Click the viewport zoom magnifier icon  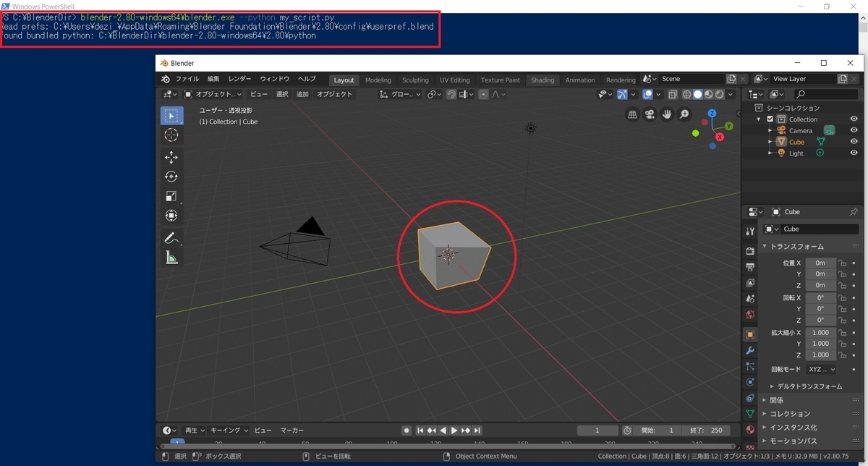tap(684, 114)
